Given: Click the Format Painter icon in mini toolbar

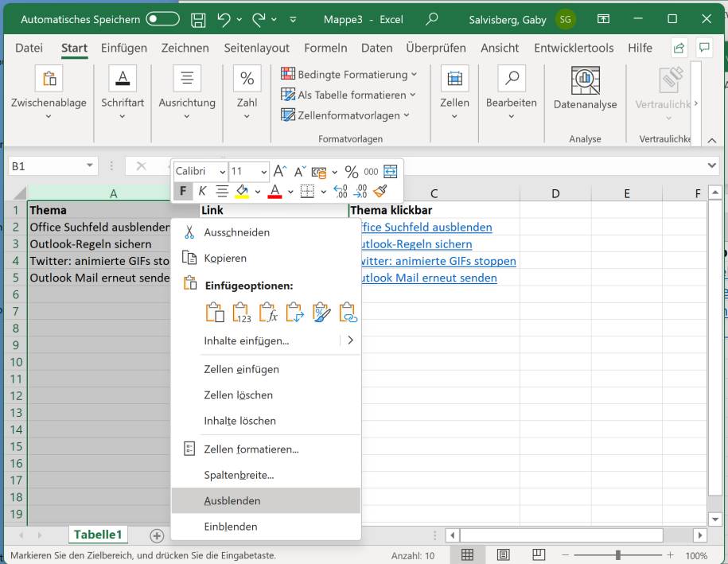Looking at the screenshot, I should tap(380, 191).
